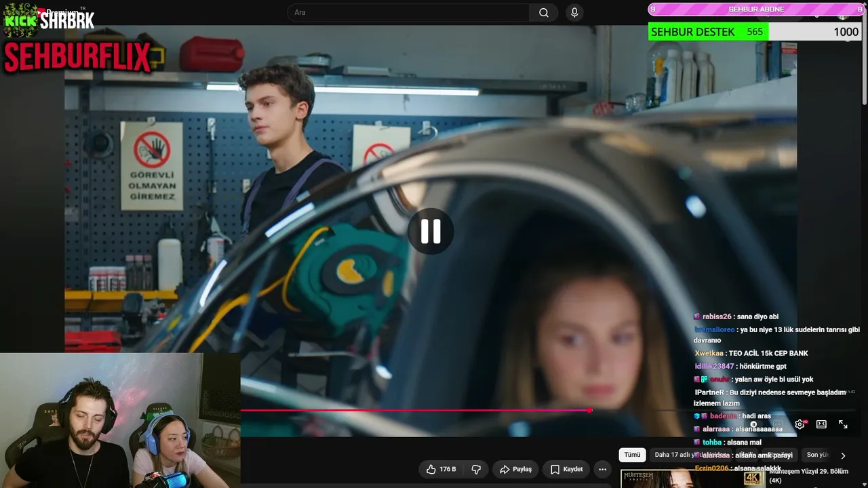This screenshot has width=868, height=488.
Task: Save the video with Kaydet
Action: pyautogui.click(x=567, y=469)
